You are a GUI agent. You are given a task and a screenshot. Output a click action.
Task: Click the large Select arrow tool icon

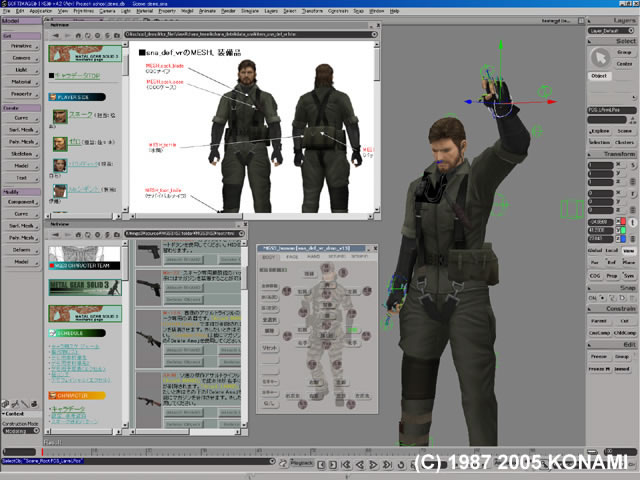[x=600, y=58]
